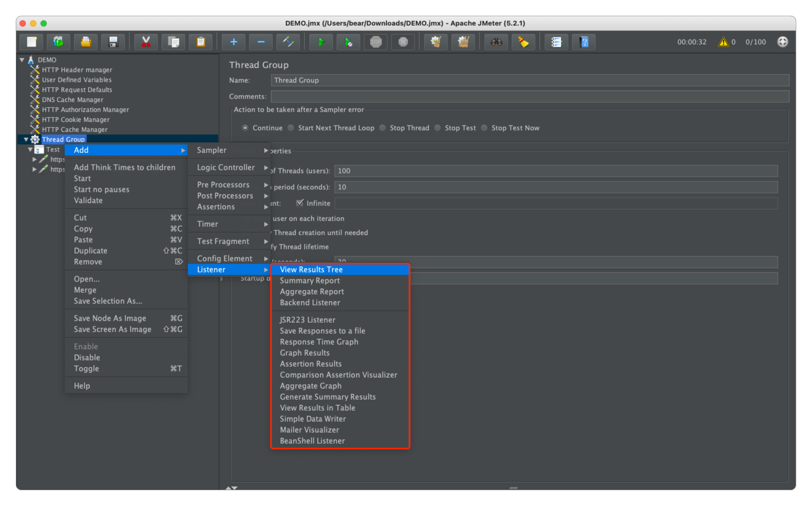The image size is (812, 506).
Task: Click the Thread Group Name input field
Action: pos(530,80)
